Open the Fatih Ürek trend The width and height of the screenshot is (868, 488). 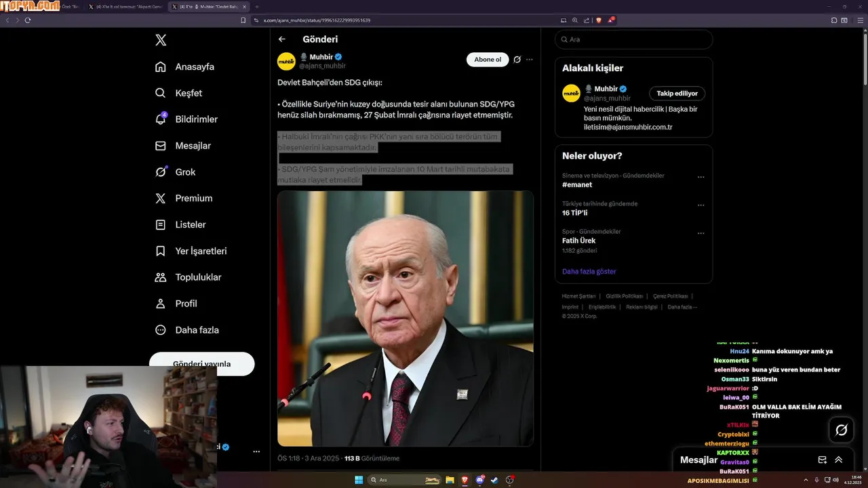pos(580,240)
